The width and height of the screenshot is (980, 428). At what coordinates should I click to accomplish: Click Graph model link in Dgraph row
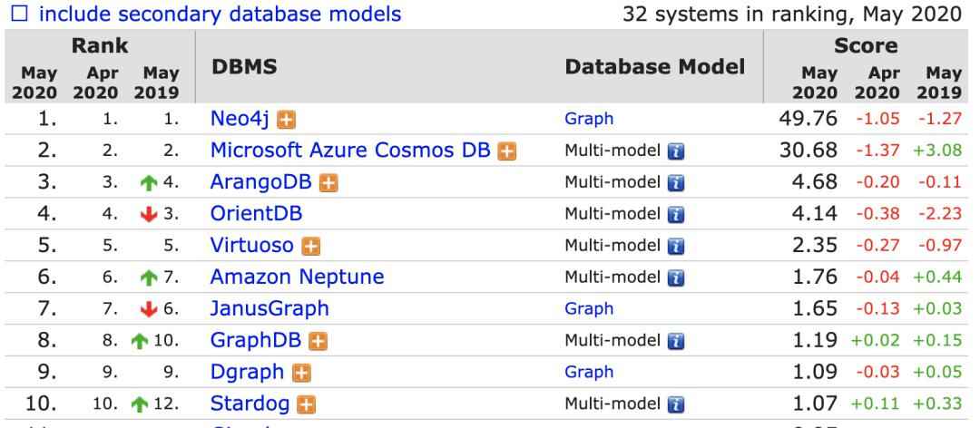point(589,373)
